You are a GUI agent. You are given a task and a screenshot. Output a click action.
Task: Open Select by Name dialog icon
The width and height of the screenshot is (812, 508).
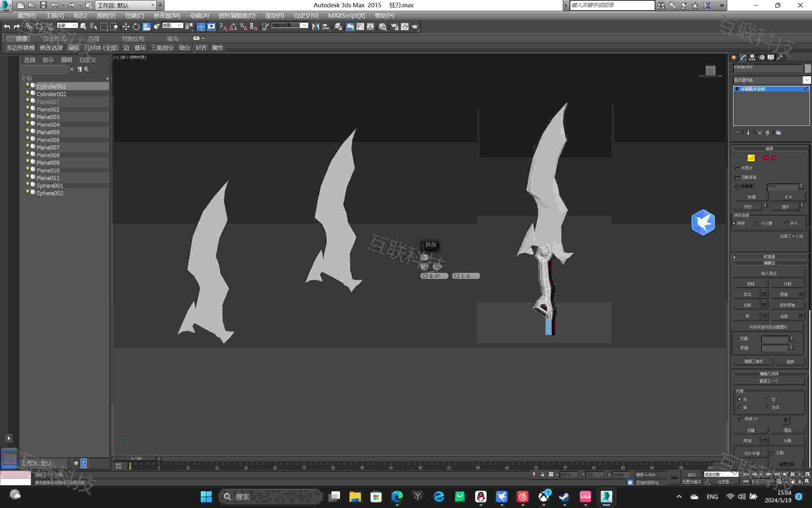94,27
